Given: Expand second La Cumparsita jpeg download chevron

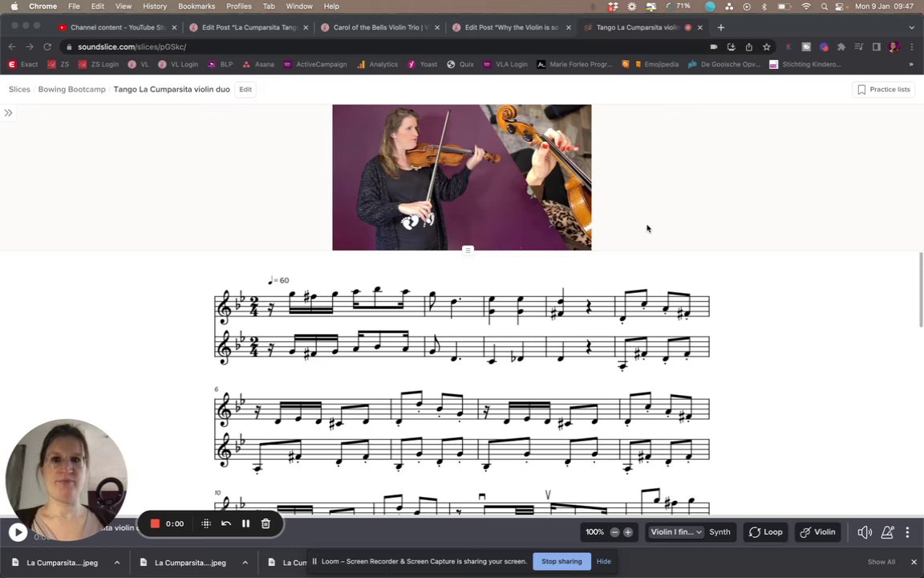Looking at the screenshot, I should 245,563.
